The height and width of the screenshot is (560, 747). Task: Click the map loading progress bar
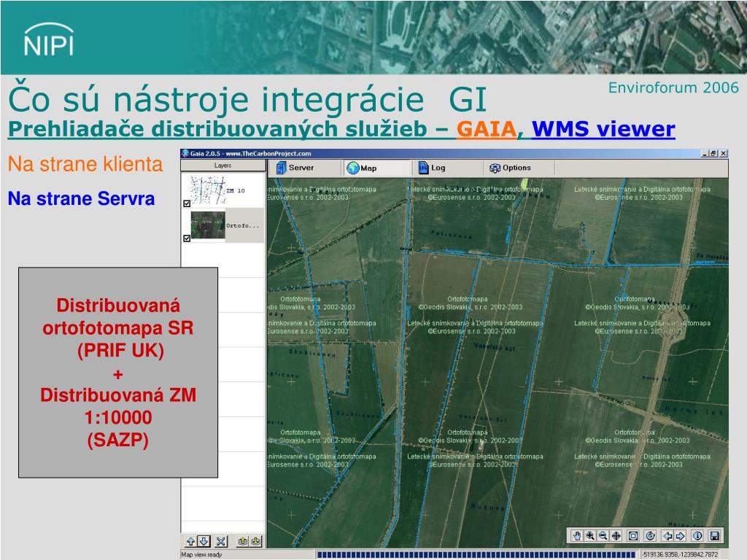pos(476,554)
